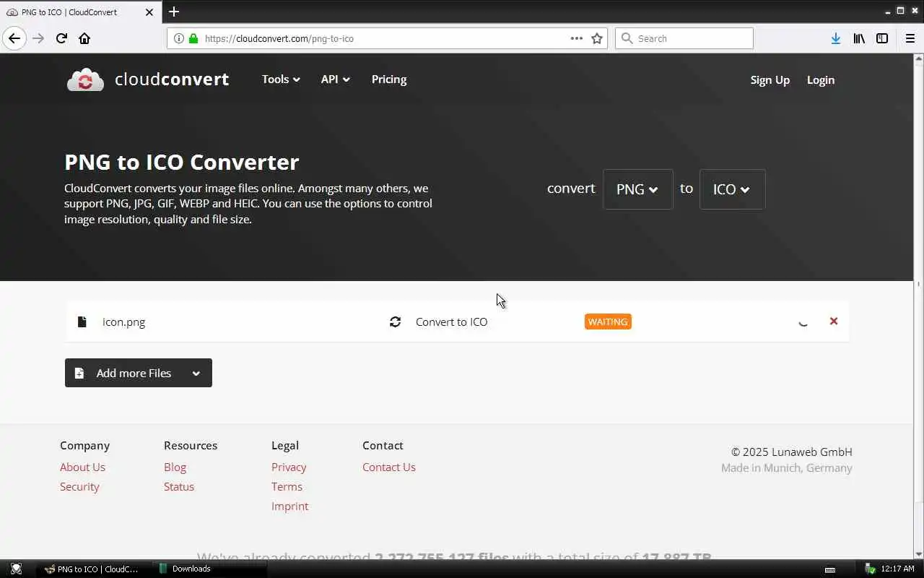This screenshot has width=924, height=578.
Task: Click Login in header
Action: click(821, 80)
